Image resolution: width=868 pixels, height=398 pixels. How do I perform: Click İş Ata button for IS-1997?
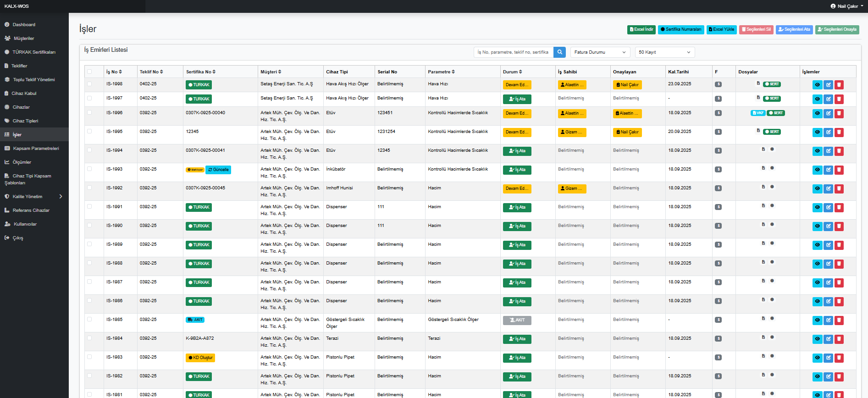517,99
